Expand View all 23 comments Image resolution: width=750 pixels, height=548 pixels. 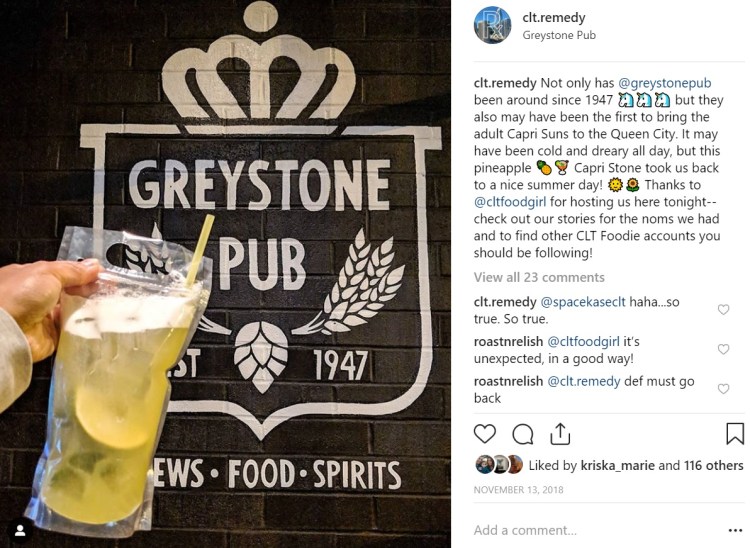coord(539,277)
